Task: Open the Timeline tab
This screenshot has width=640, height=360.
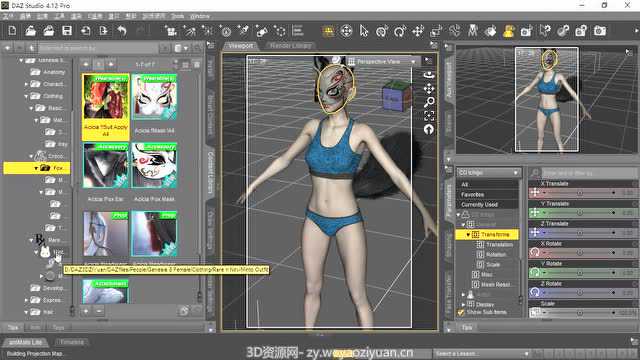Action: pyautogui.click(x=72, y=342)
